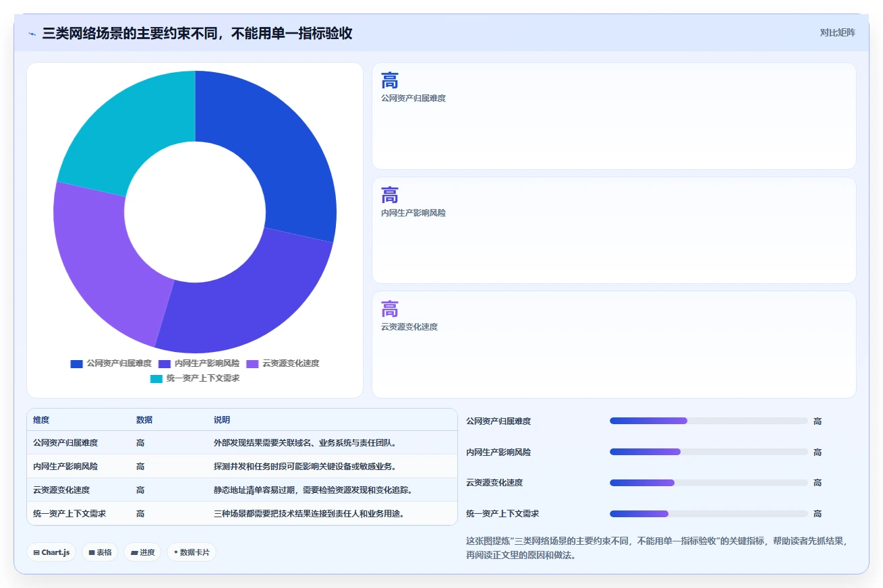Click the 高 value card for 内网生产影响风险
This screenshot has height=588, width=883.
[x=614, y=230]
